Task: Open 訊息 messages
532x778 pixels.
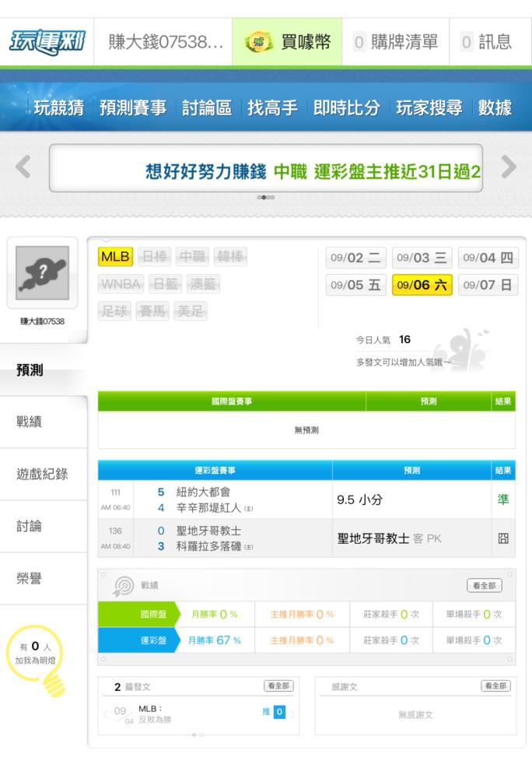Action: (490, 42)
